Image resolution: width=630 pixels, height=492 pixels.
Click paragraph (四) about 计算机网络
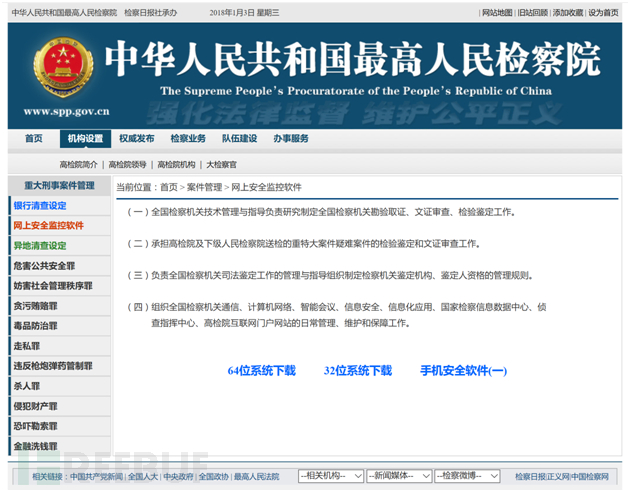337,315
